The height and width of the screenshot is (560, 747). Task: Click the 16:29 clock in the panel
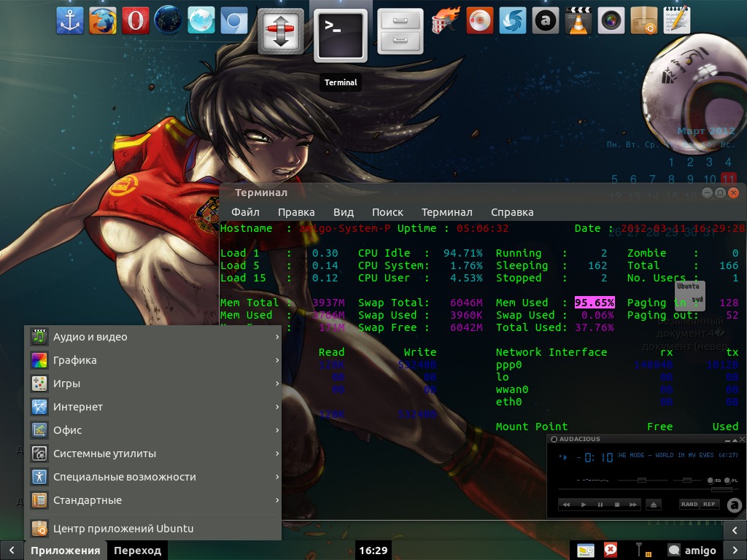(373, 551)
